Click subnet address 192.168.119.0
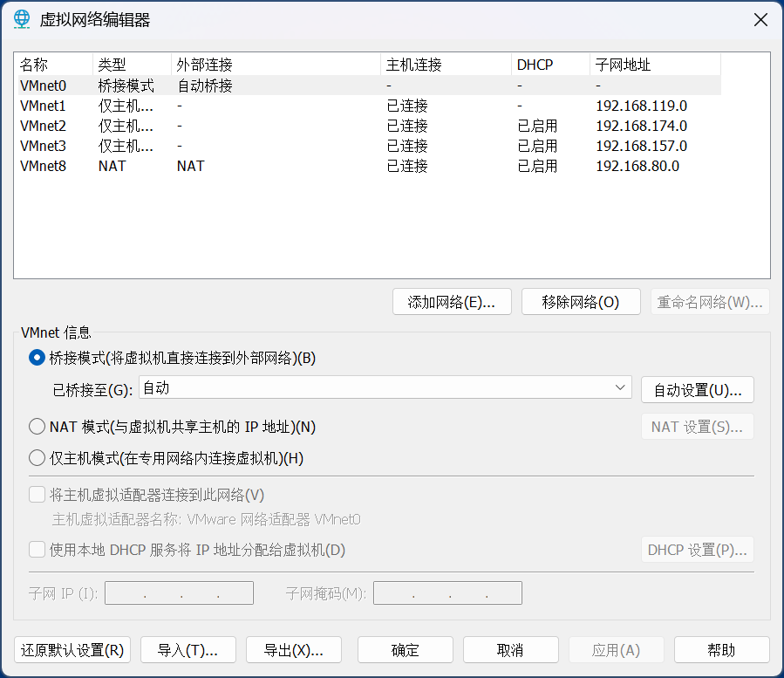Screen dimensions: 784x678 642,106
